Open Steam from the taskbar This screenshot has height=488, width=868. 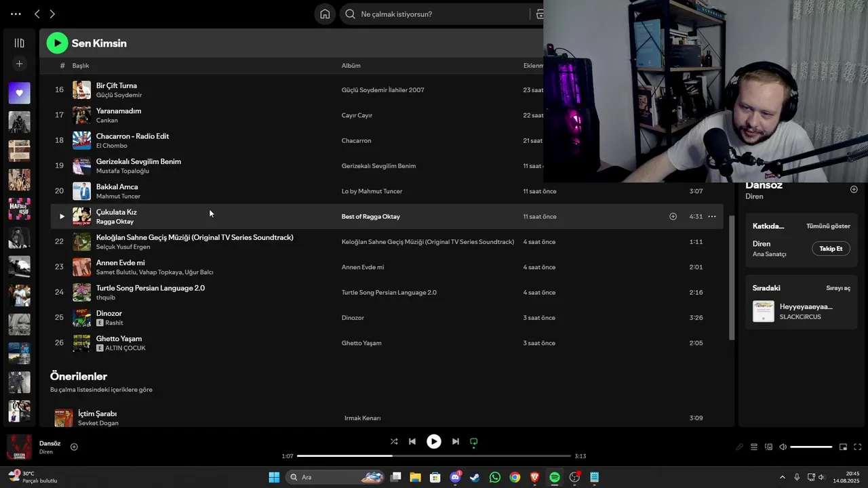point(475,477)
